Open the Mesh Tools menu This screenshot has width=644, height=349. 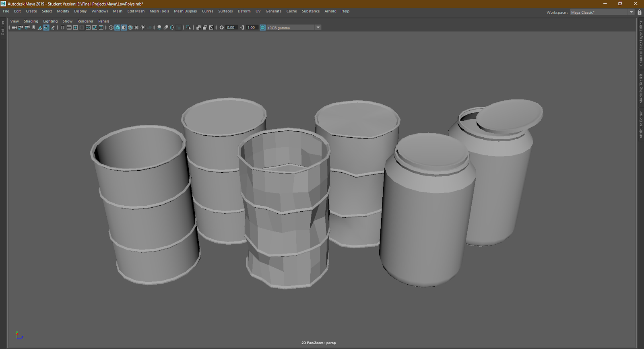tap(159, 11)
